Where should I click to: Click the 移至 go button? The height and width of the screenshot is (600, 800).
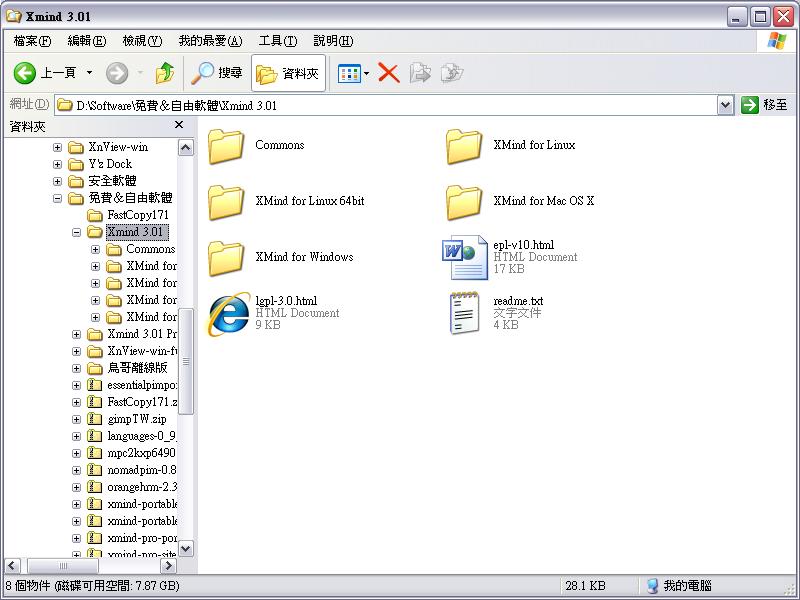(x=764, y=105)
